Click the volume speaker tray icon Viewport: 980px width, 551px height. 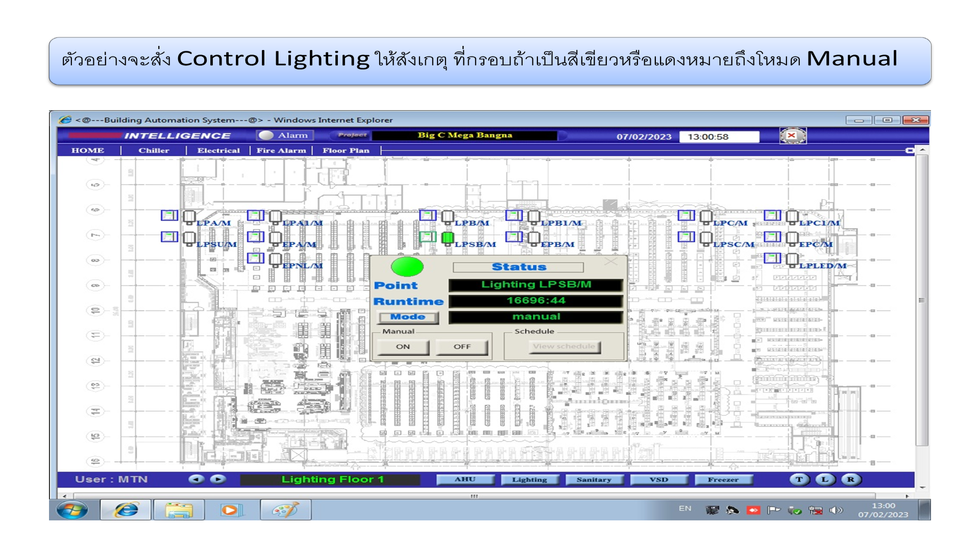tap(836, 510)
